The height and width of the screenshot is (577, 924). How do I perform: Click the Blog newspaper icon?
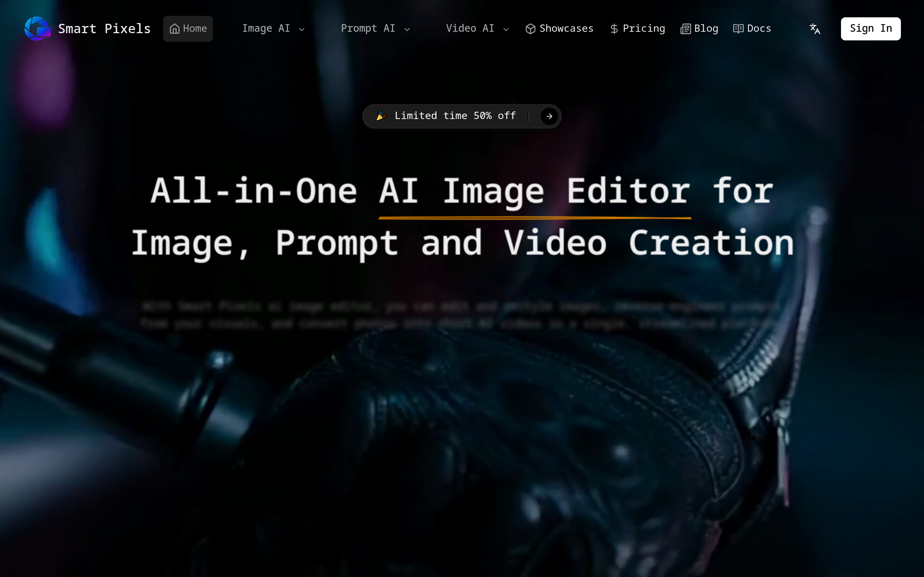pyautogui.click(x=685, y=29)
